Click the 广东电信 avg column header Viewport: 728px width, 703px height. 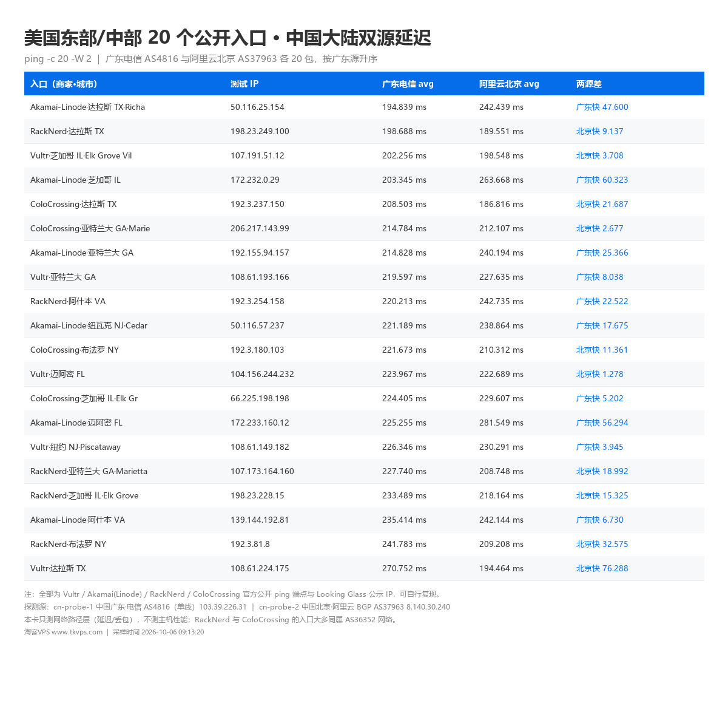(x=408, y=84)
